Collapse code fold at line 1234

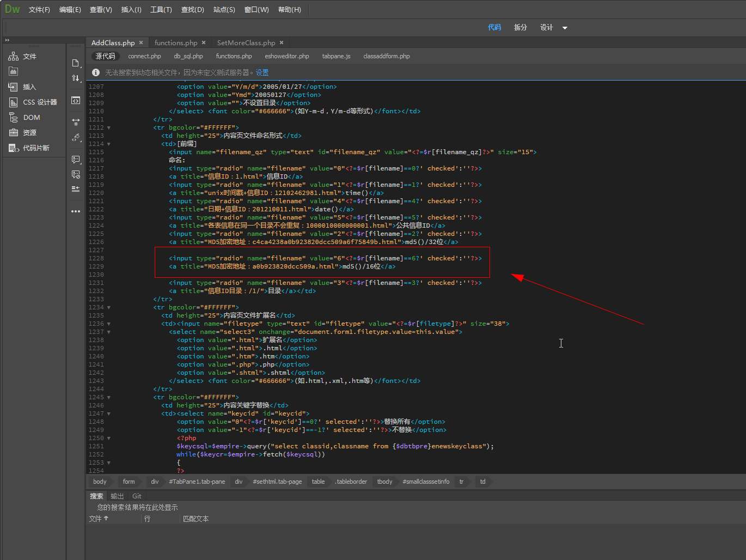(109, 308)
